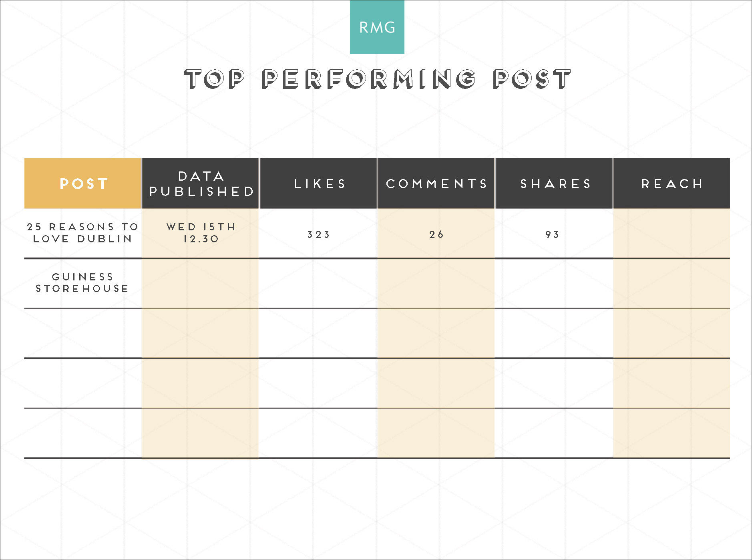752x560 pixels.
Task: Click the 323 likes value
Action: [x=319, y=234]
